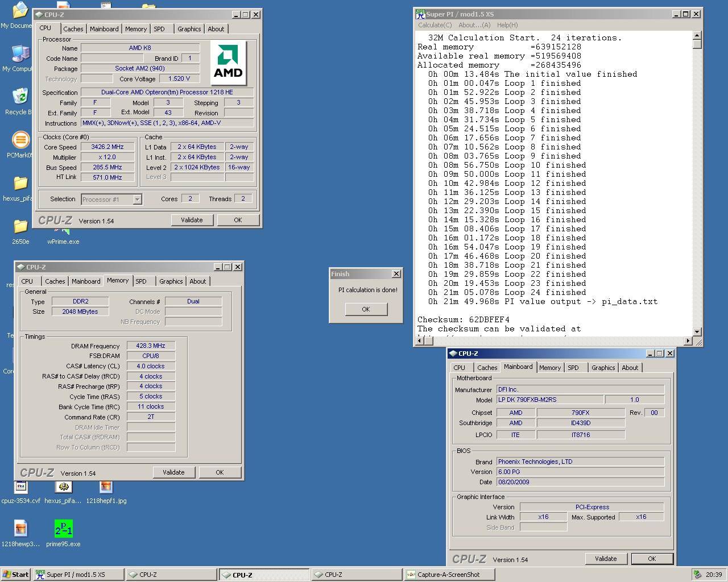Screen dimensions: 728x582
Task: Click the Super PI title bar icon
Action: 420,14
